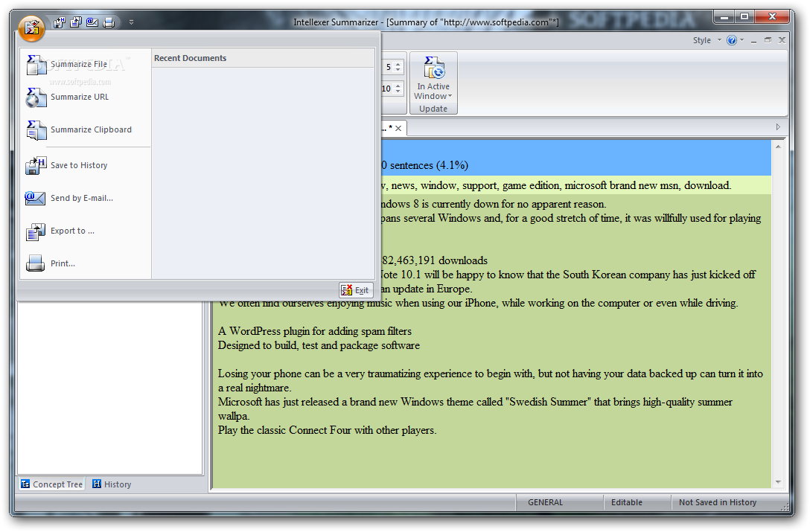Increase the spinner showing value 5

point(398,65)
